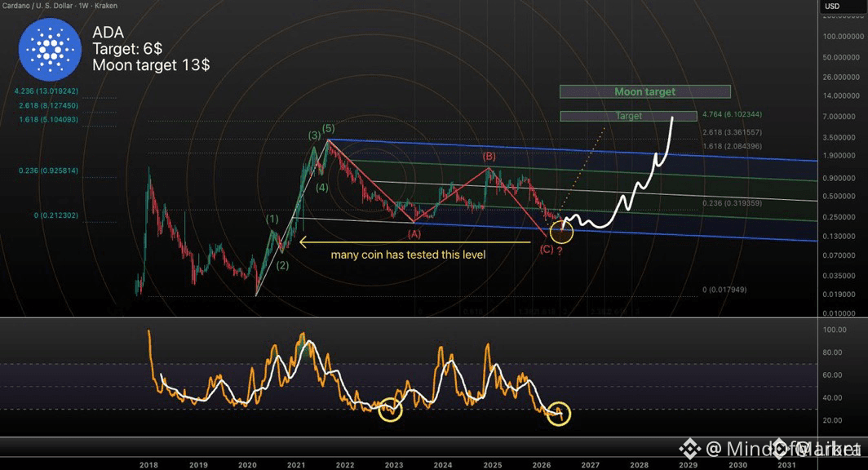Select Fibonacci label 1.618 (5.104093)
Image resolution: width=868 pixels, height=470 pixels.
(x=48, y=119)
